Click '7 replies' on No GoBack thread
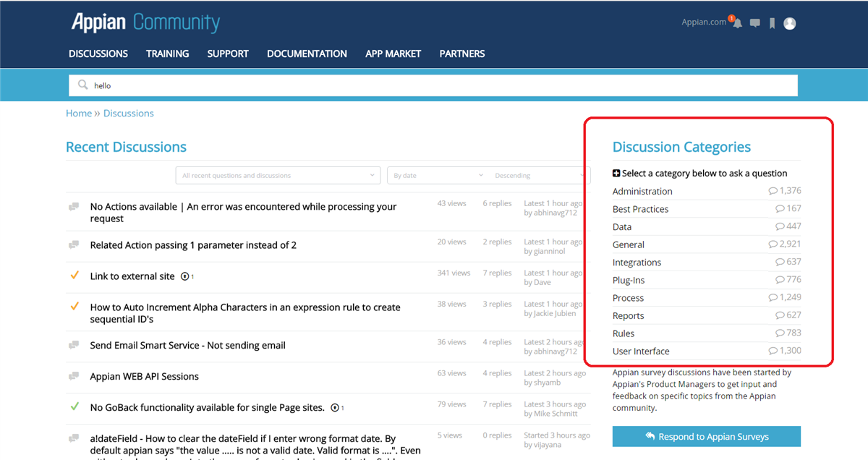 click(497, 404)
